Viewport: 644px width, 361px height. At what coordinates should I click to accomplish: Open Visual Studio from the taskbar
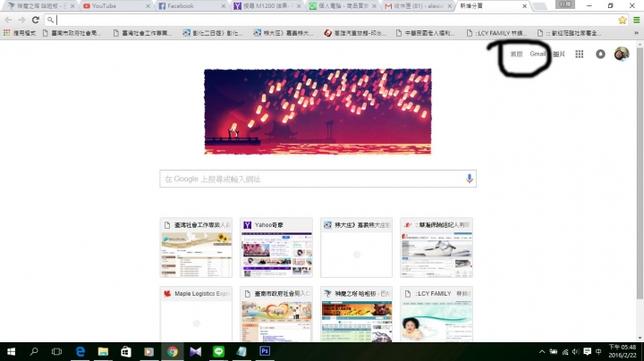196,351
